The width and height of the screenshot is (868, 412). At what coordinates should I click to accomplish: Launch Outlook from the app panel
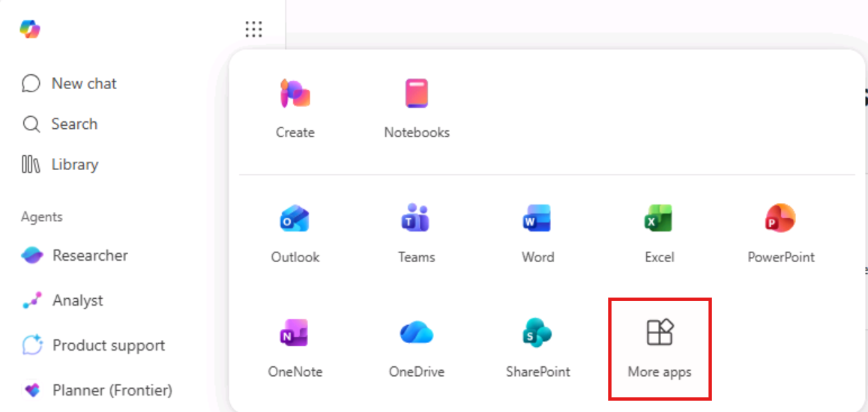(295, 234)
